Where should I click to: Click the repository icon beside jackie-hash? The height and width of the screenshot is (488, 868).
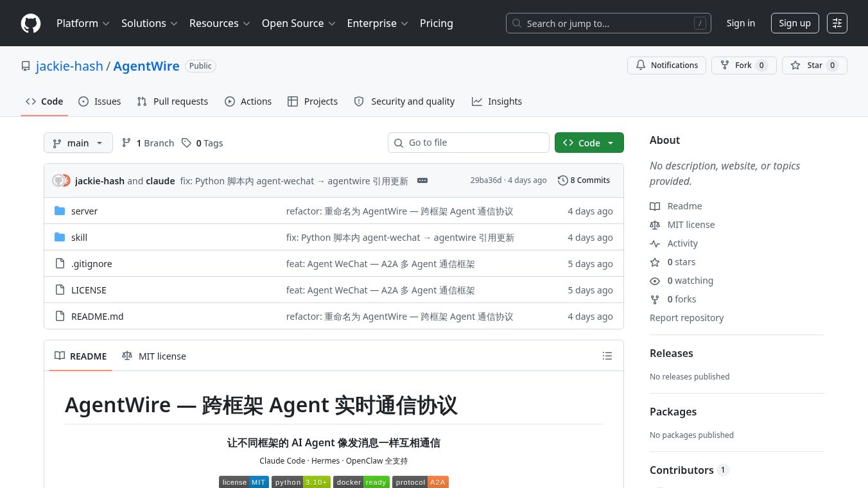coord(26,66)
